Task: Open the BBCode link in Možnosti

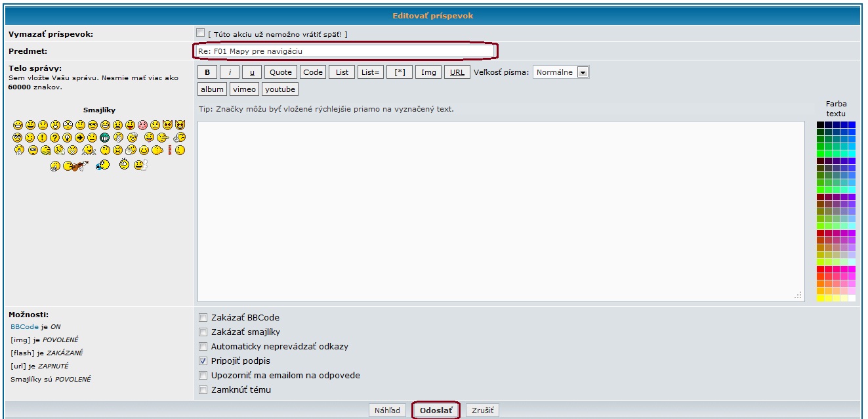Action: coord(24,327)
